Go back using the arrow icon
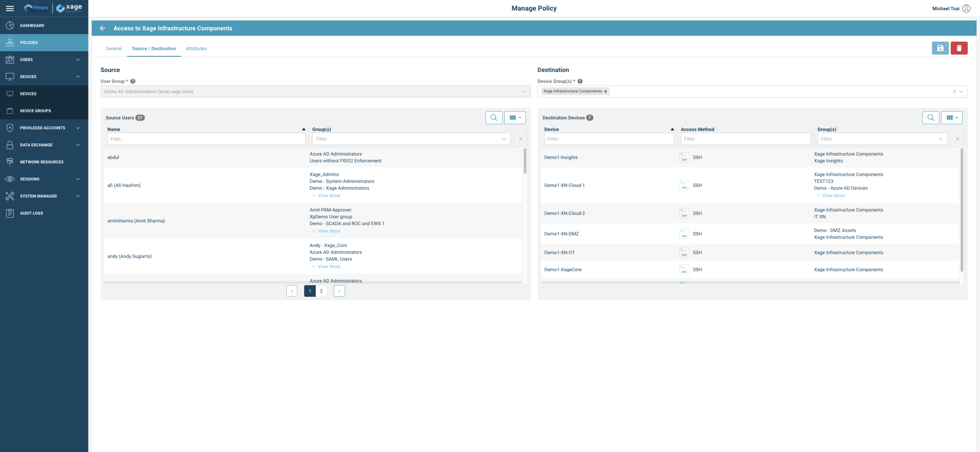The width and height of the screenshot is (980, 452). 102,28
